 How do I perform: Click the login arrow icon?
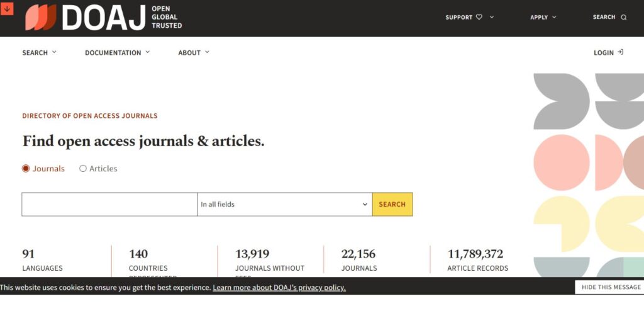pos(621,52)
